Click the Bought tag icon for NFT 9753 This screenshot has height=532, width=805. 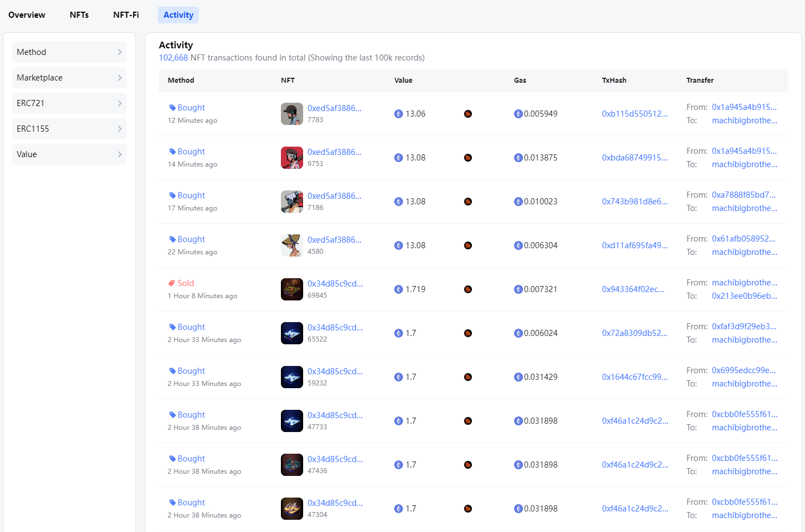(x=172, y=152)
